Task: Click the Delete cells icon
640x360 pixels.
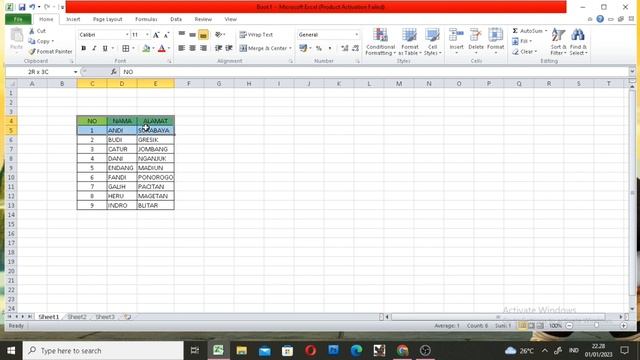Action: (x=476, y=35)
